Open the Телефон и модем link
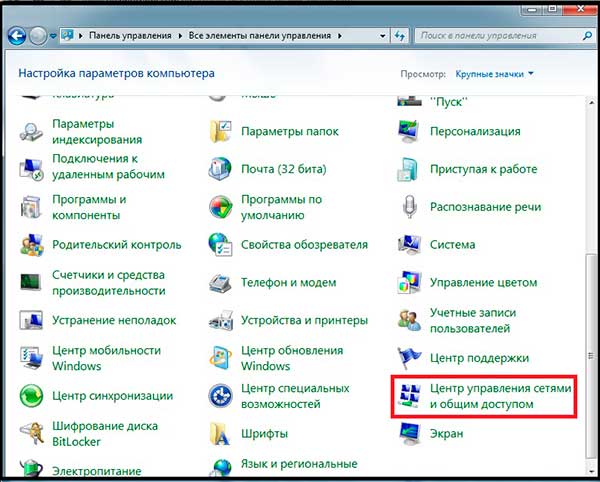The image size is (600, 482). tap(289, 283)
